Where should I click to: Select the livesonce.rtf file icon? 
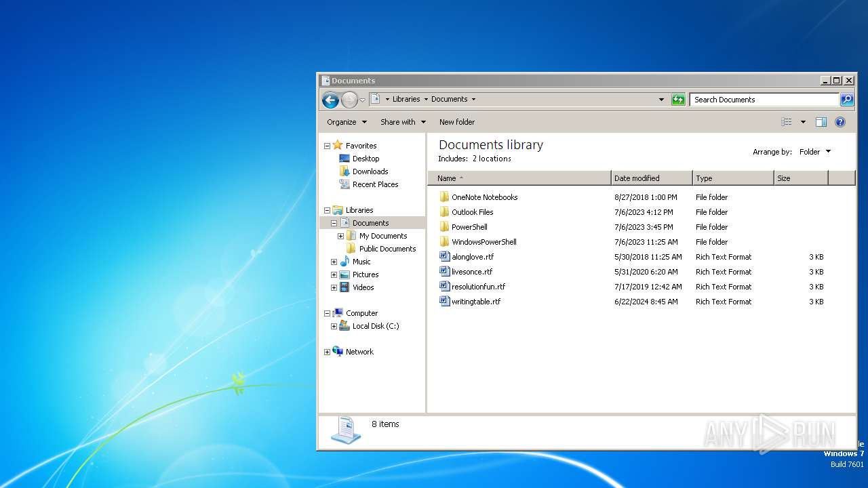pos(444,272)
